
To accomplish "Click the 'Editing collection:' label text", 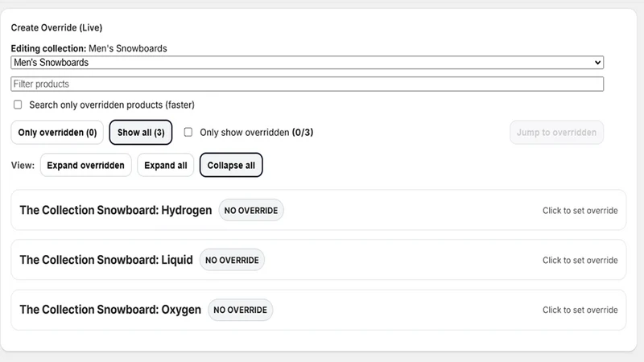I will click(48, 48).
